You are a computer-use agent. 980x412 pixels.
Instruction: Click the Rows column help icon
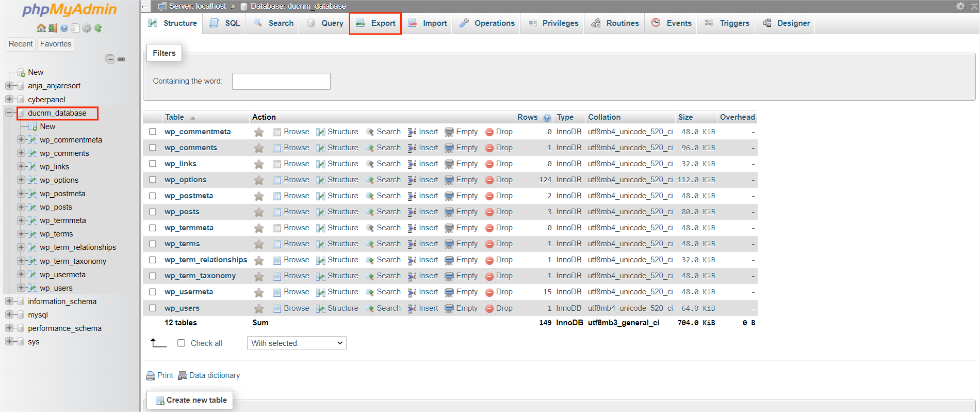(x=547, y=118)
